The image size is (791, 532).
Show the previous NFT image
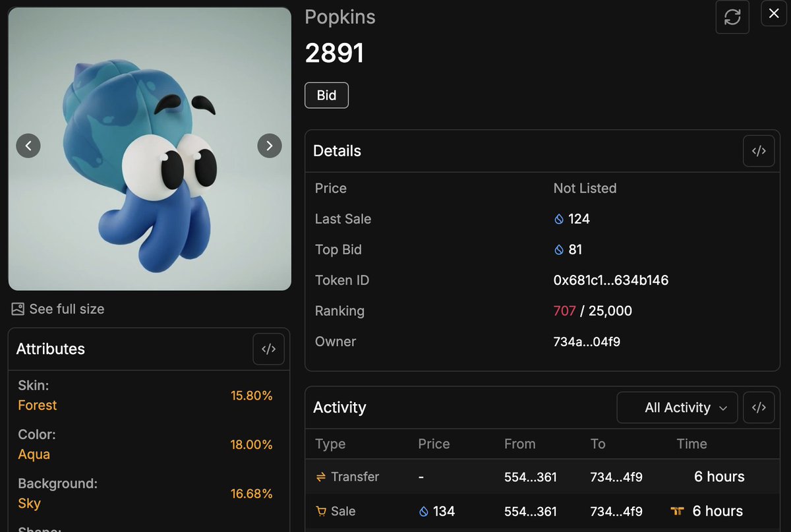pos(28,145)
